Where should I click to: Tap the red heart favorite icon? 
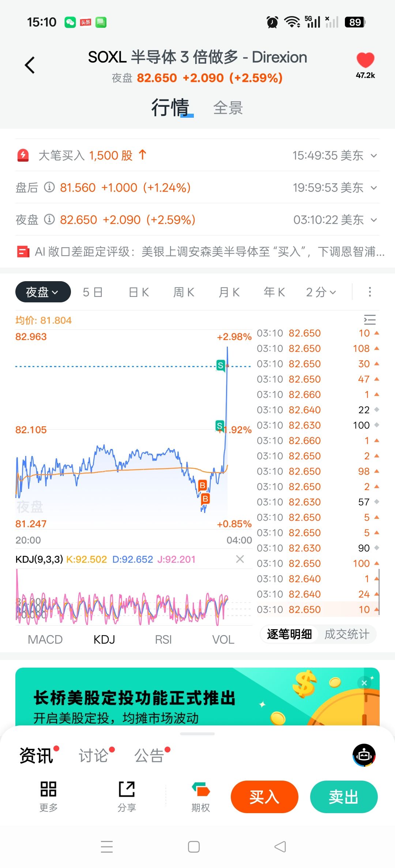tap(365, 60)
